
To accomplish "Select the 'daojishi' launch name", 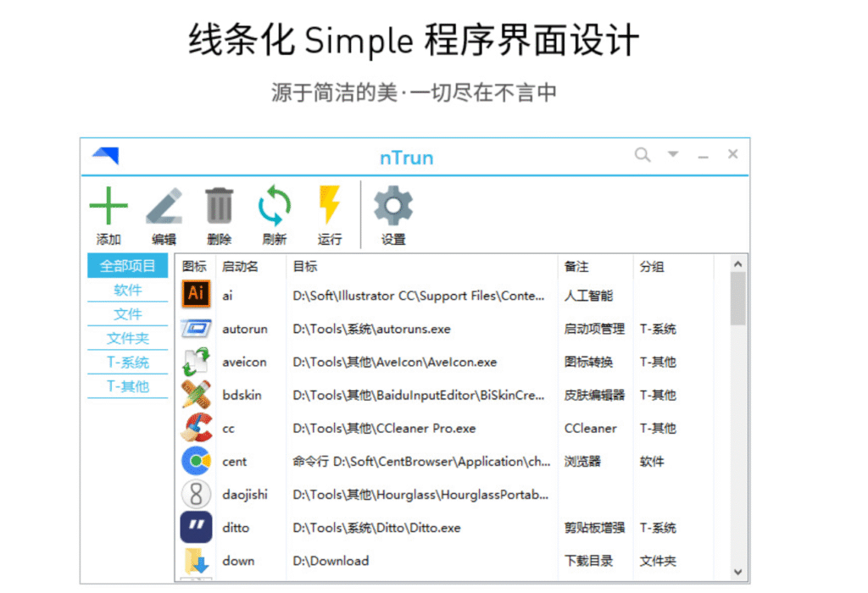I will [x=245, y=495].
